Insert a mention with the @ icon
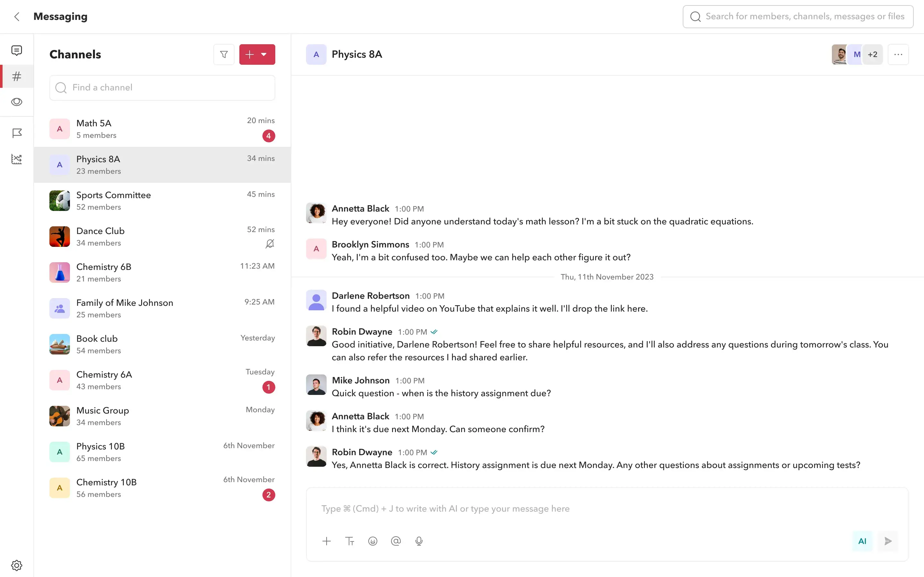Screen dimensions: 924x577 pos(396,541)
